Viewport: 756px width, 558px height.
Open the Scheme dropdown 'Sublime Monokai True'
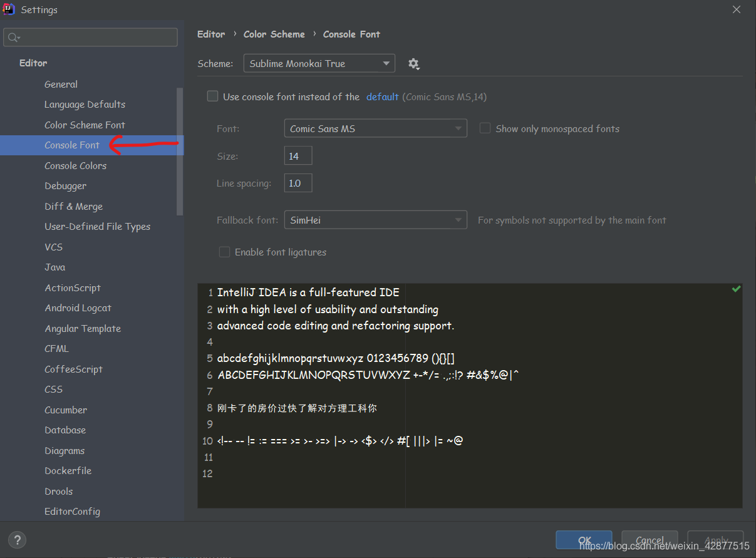click(x=319, y=63)
